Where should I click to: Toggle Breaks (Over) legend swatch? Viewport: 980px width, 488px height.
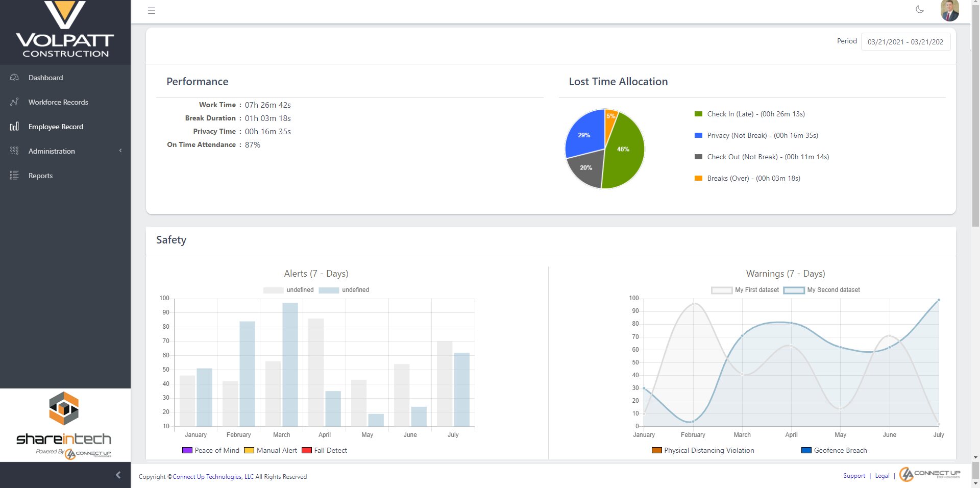(x=698, y=178)
